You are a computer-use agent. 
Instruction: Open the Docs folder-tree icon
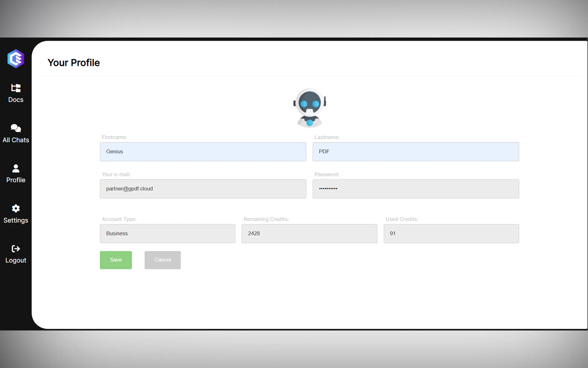[x=16, y=88]
